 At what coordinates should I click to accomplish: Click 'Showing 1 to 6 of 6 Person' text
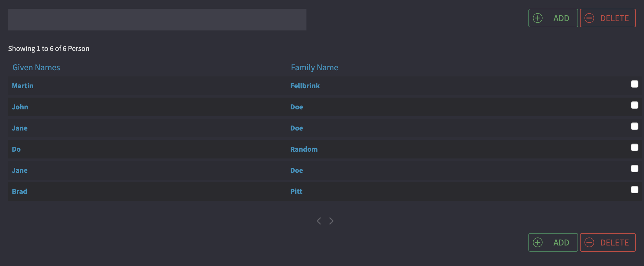point(48,48)
